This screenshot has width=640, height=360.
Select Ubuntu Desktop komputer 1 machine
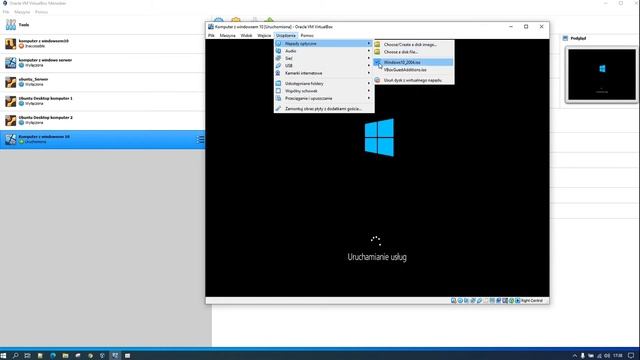[x=102, y=101]
